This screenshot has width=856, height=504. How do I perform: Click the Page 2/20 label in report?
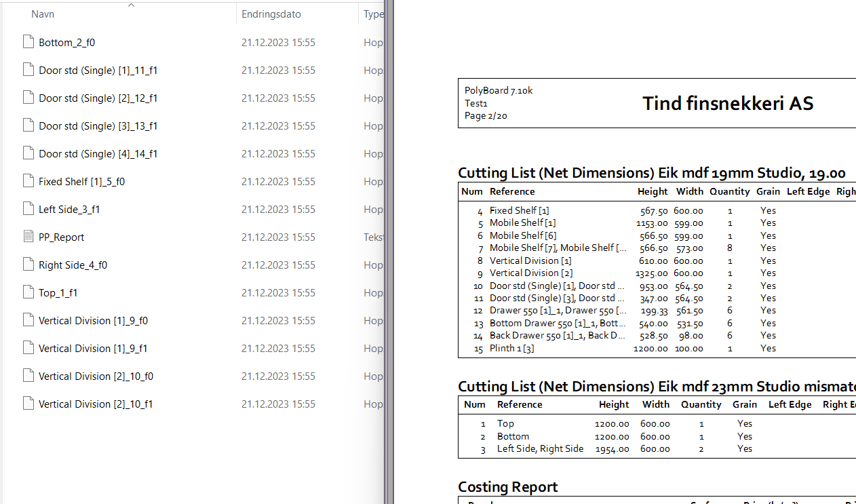[x=486, y=116]
